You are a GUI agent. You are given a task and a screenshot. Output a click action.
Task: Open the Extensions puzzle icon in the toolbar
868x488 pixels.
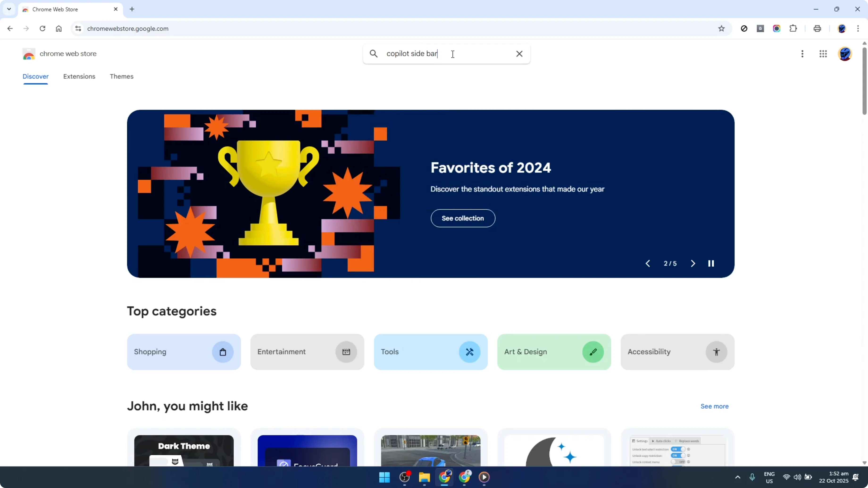(793, 29)
